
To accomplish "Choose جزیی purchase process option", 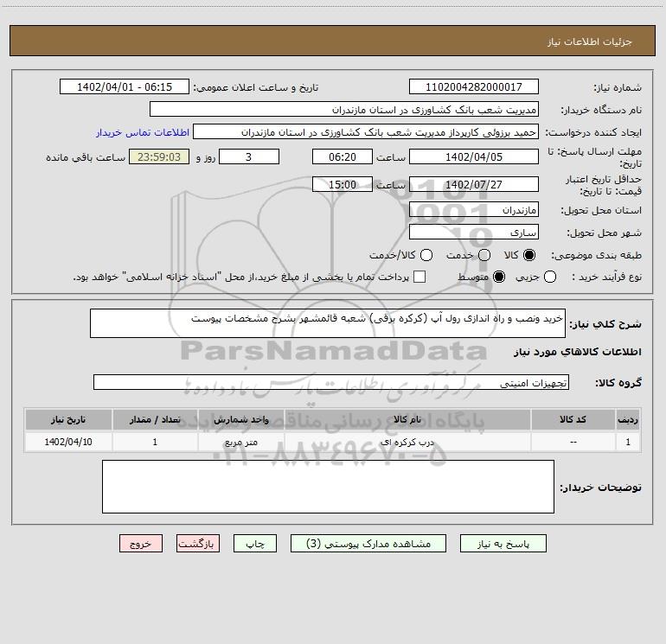I will tap(550, 277).
